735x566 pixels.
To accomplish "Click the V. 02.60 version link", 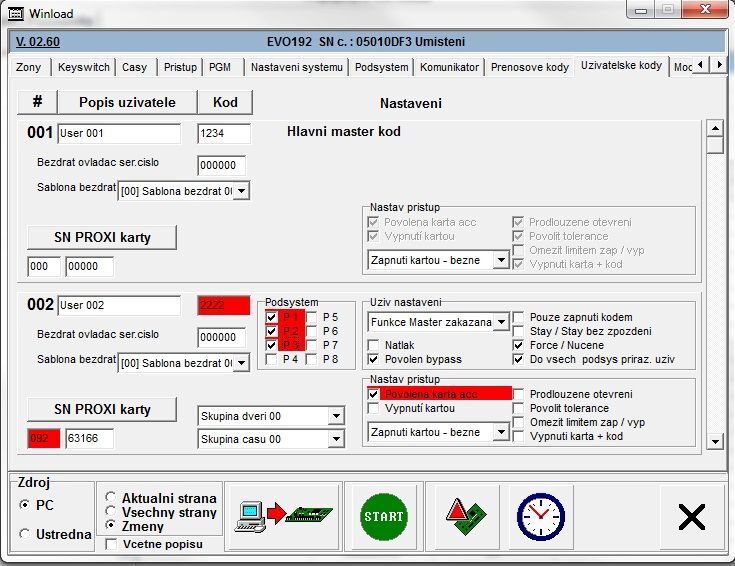I will coord(38,42).
